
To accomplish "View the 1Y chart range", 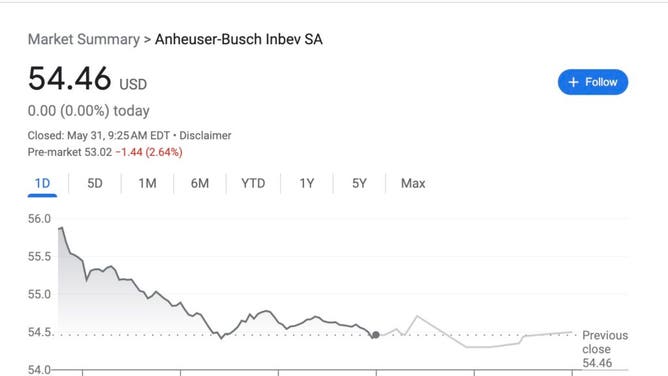I will tap(307, 184).
